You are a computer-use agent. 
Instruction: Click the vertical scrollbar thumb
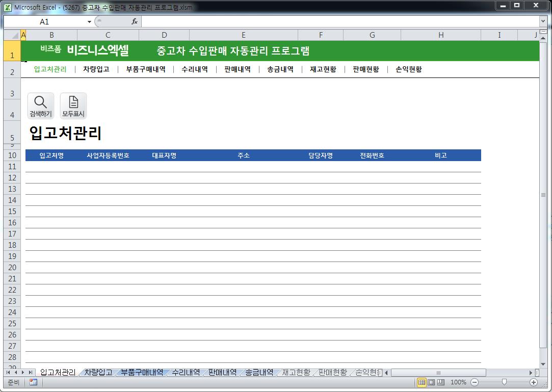click(x=543, y=194)
